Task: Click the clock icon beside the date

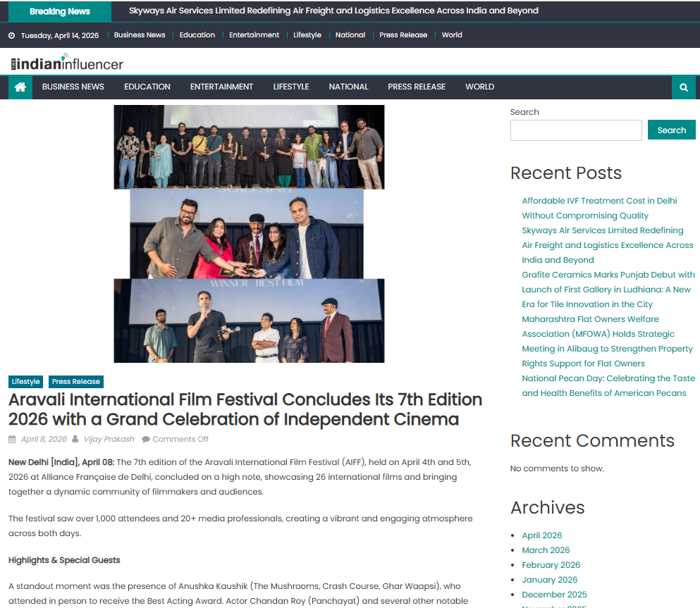Action: click(x=11, y=35)
